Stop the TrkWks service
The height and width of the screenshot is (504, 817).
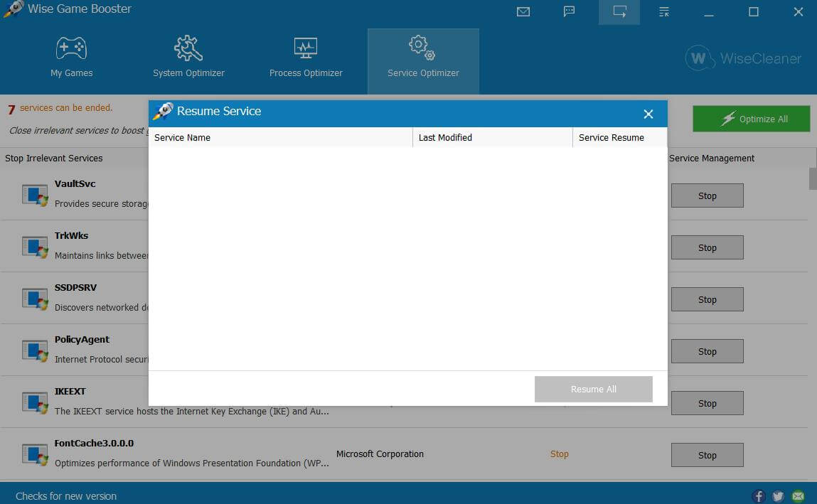coord(707,247)
